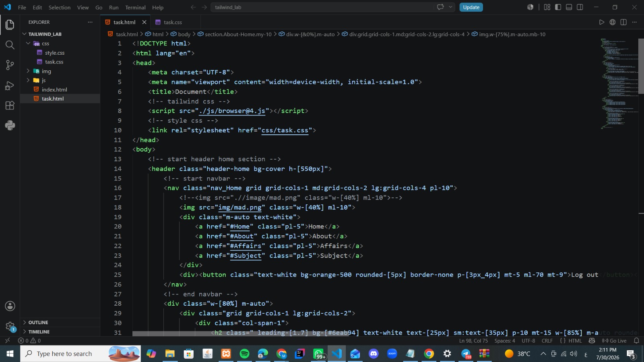Open the Windows Start menu
Viewport: 644px width, 362px height.
[x=10, y=354]
